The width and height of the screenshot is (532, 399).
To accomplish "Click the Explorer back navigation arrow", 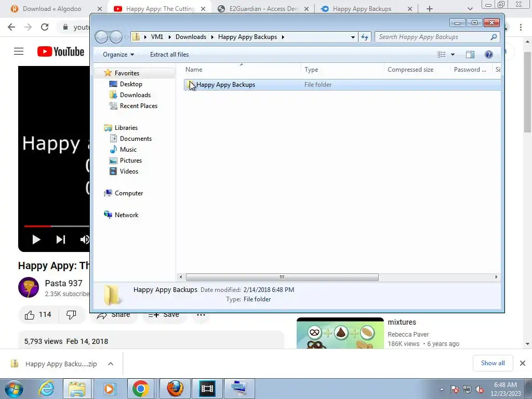I will point(101,37).
